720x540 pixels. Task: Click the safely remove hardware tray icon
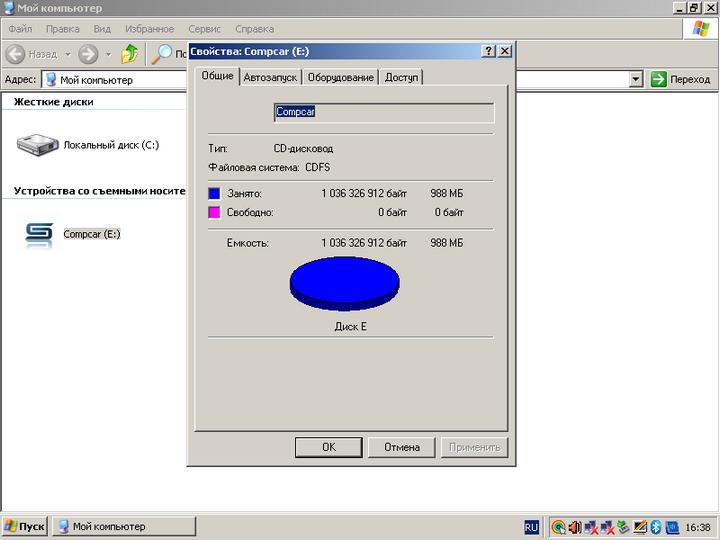coord(623,527)
